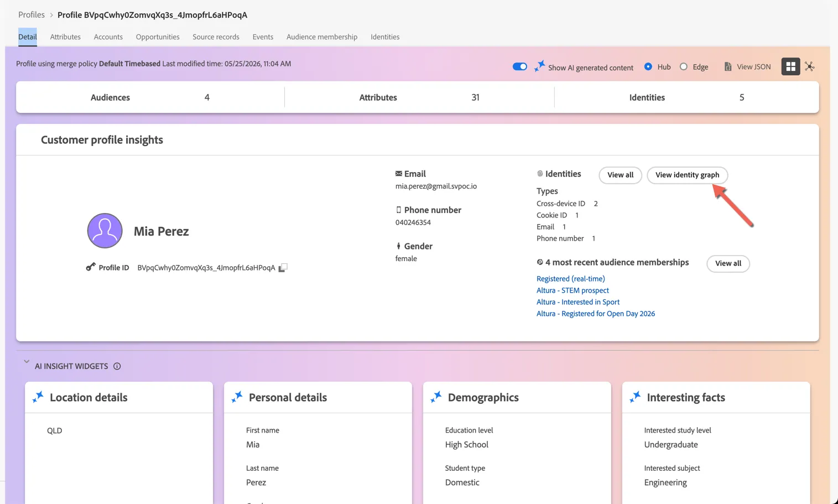Click the Identities count summary tile
This screenshot has height=504, width=838.
(x=686, y=97)
